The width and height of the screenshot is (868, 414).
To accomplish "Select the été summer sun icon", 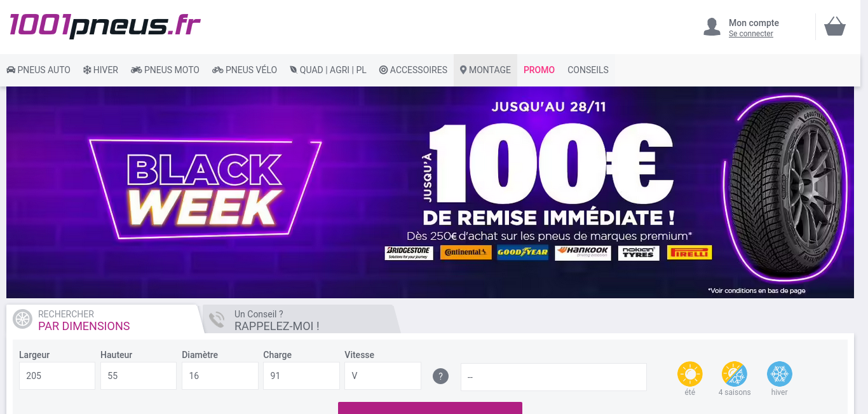I will (690, 374).
